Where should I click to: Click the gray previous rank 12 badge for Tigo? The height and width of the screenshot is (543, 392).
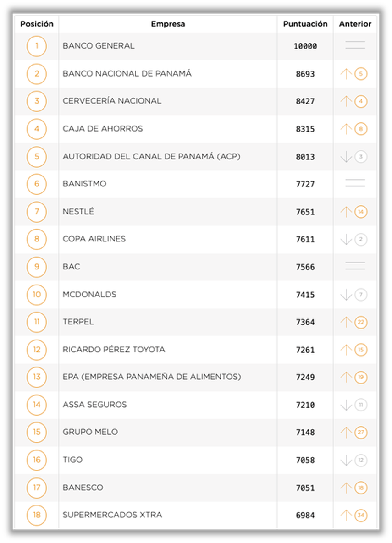click(x=361, y=461)
